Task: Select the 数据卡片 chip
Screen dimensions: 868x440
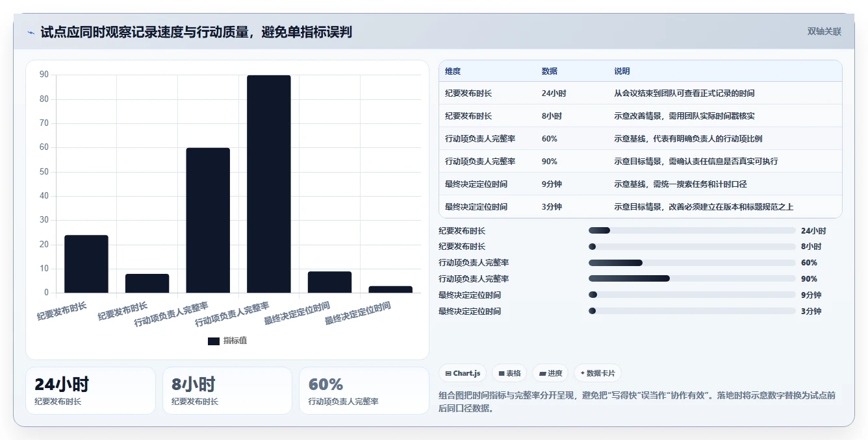Action: tap(598, 373)
